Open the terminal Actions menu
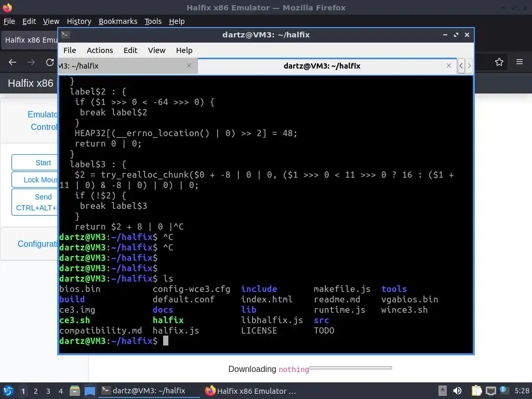Screen dimensions: 532x399 click(100, 50)
